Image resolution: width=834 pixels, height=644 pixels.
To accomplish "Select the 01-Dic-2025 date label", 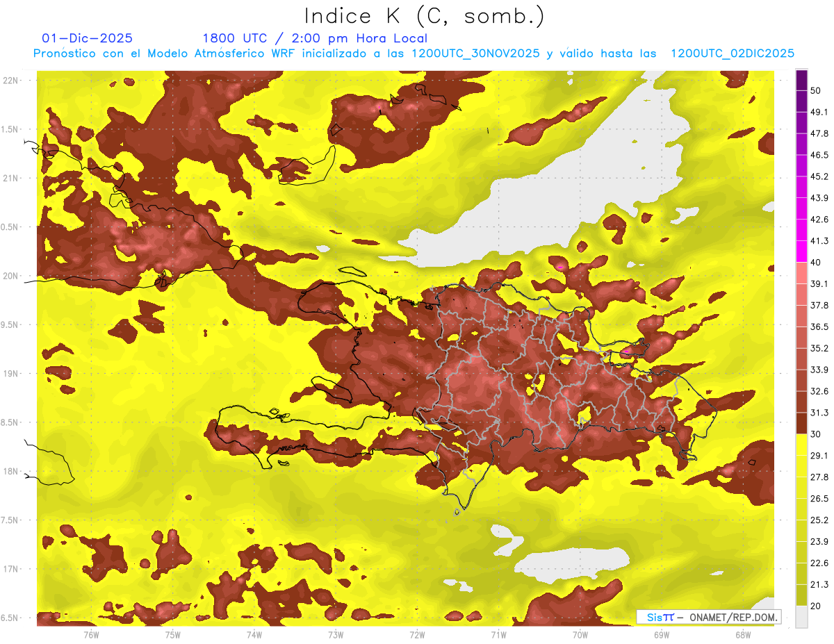I will [x=87, y=38].
